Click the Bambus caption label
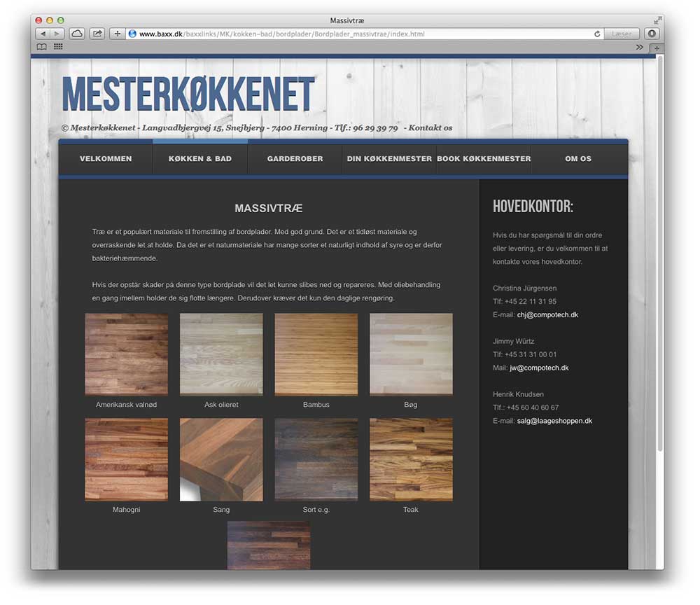This screenshot has height=605, width=700. (x=316, y=405)
